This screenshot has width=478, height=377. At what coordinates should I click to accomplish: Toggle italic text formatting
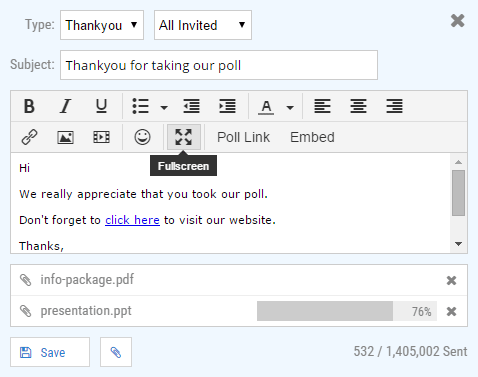(x=65, y=106)
